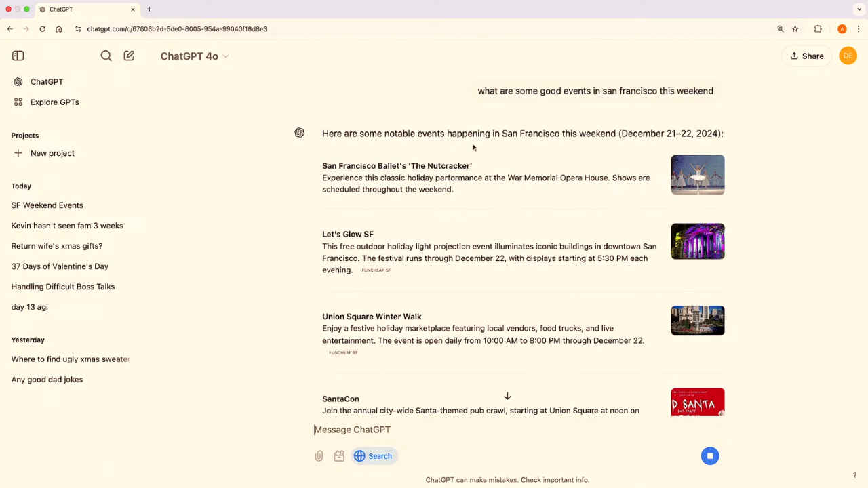Click the browser home icon
868x488 pixels.
coord(59,29)
